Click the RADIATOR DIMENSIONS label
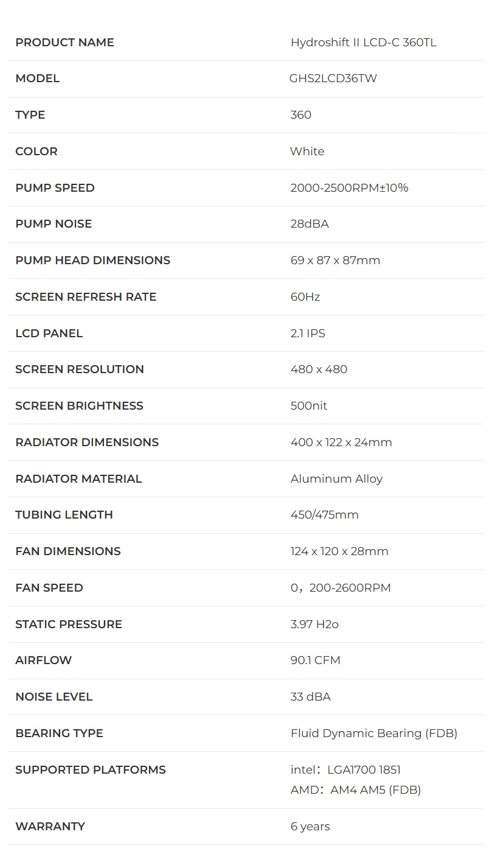Viewport: 495px width, 868px height. [x=87, y=443]
